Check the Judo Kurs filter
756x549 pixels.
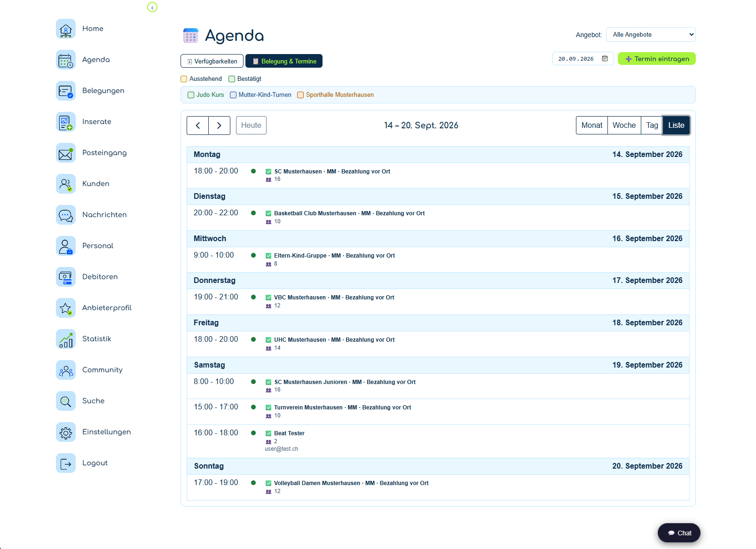tap(191, 95)
